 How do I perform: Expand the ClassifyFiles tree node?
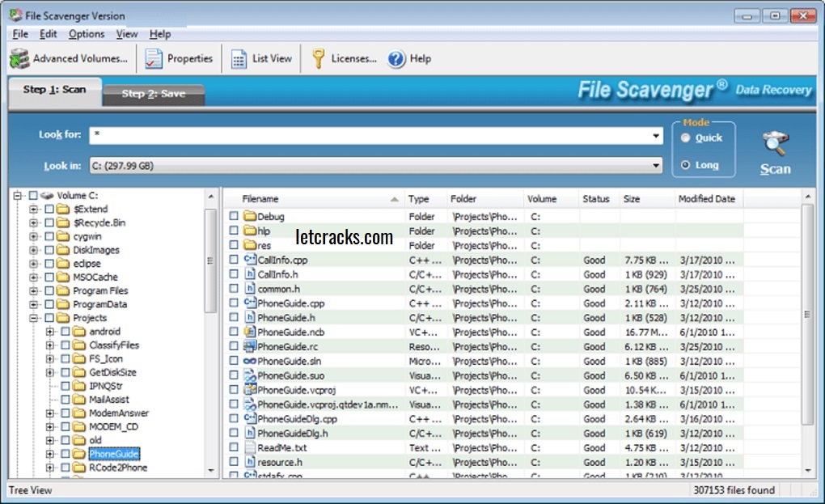point(50,345)
